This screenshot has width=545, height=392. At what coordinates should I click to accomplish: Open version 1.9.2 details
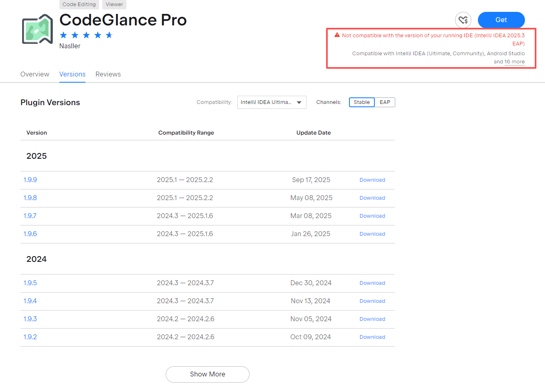(x=30, y=337)
